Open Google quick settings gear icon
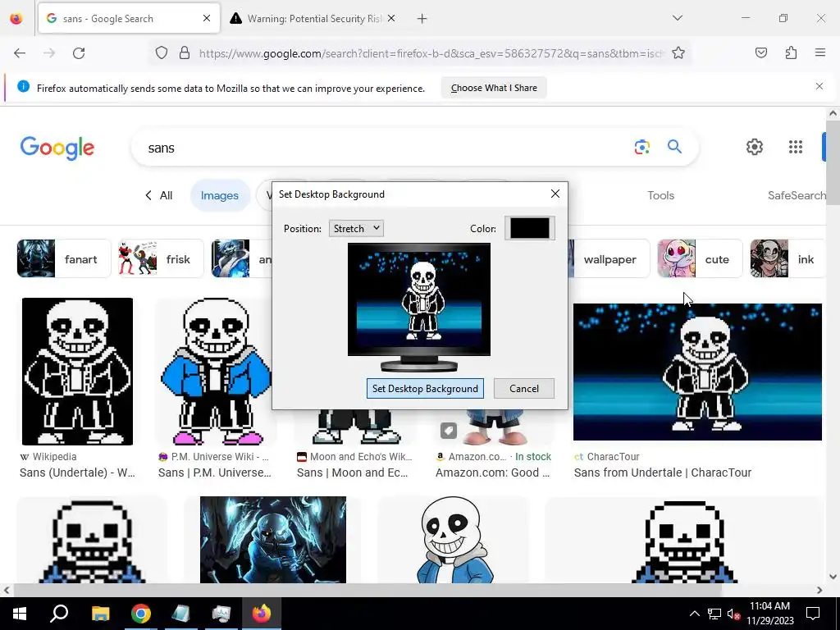This screenshot has width=840, height=630. (755, 147)
